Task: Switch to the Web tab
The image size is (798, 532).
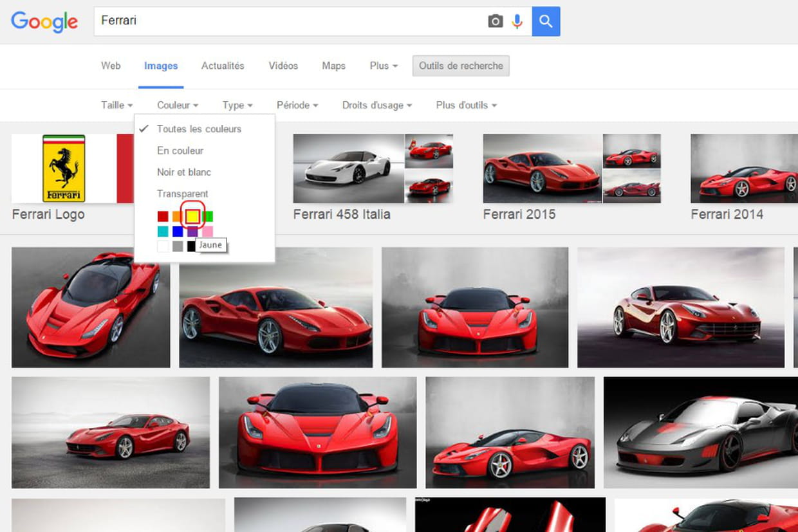Action: pyautogui.click(x=111, y=66)
